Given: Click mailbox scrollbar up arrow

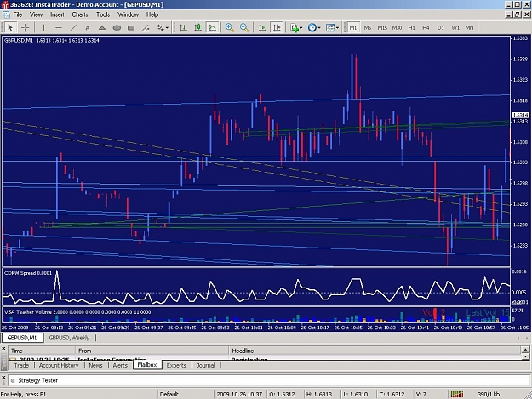Looking at the screenshot, I should (525, 350).
